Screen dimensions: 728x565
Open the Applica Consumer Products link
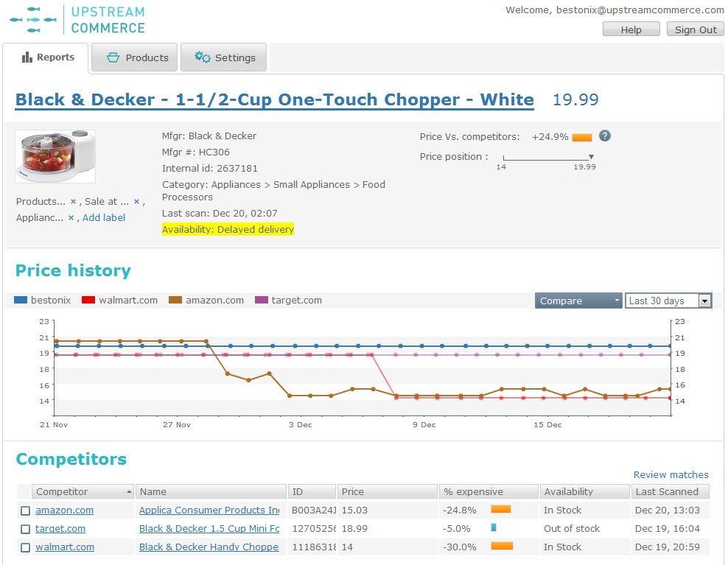point(209,510)
